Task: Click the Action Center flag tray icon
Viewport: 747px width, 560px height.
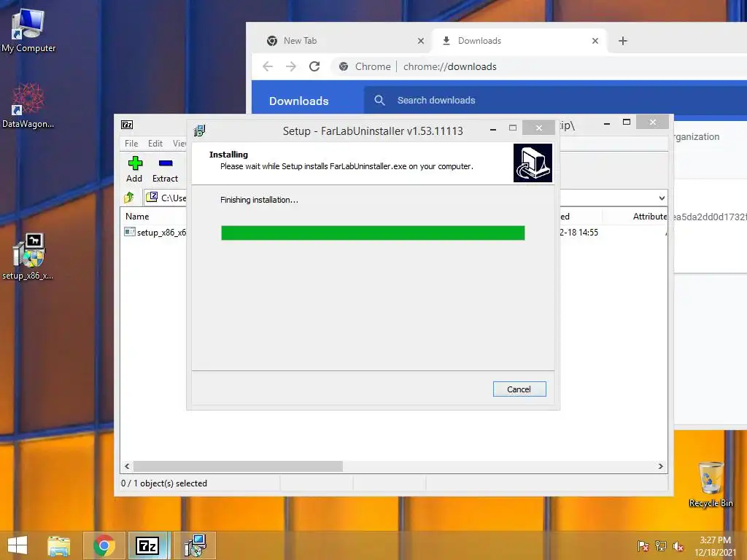Action: pos(643,546)
